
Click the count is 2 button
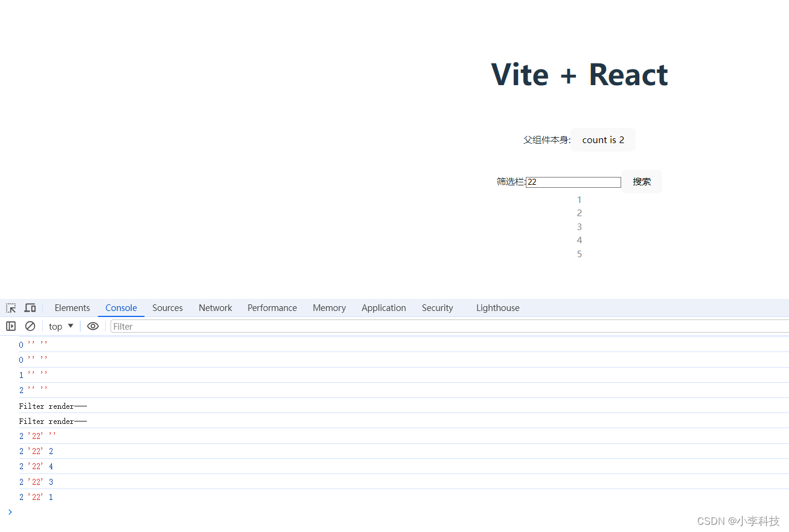pyautogui.click(x=603, y=139)
